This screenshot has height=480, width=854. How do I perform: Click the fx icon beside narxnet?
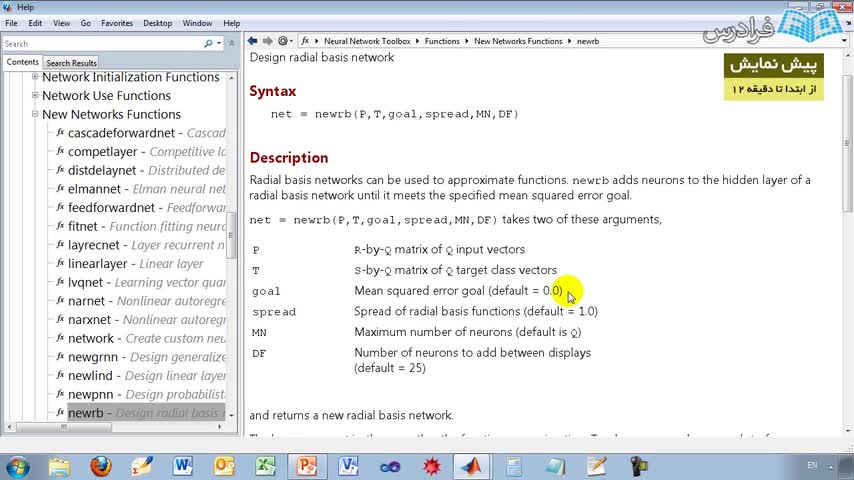click(60, 319)
